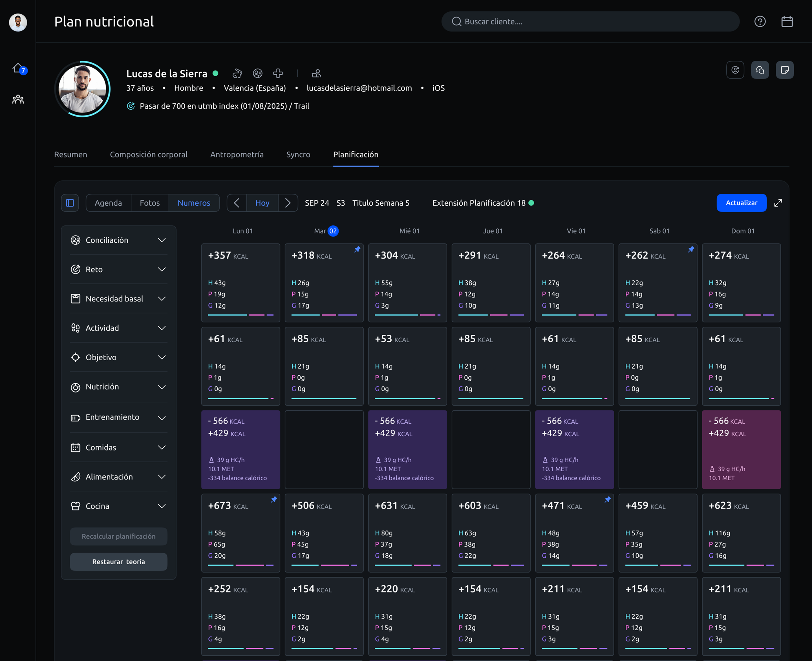Select the Numeros view
The width and height of the screenshot is (812, 661).
point(194,203)
